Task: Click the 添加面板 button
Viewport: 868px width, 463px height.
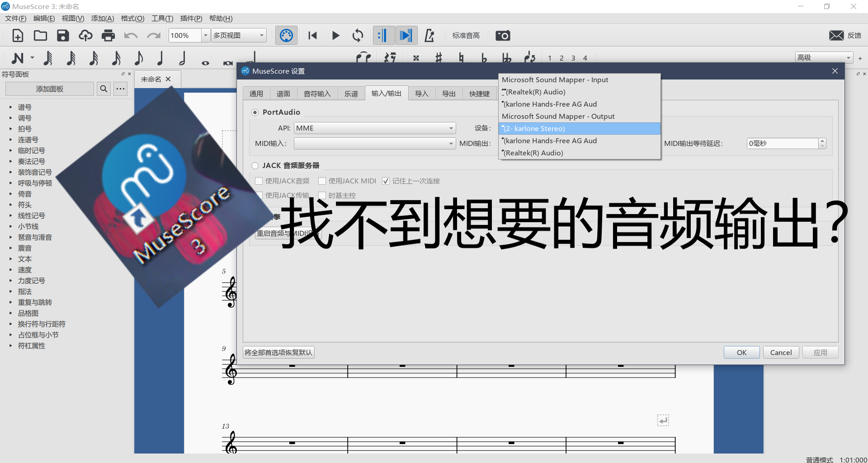Action: coord(50,89)
